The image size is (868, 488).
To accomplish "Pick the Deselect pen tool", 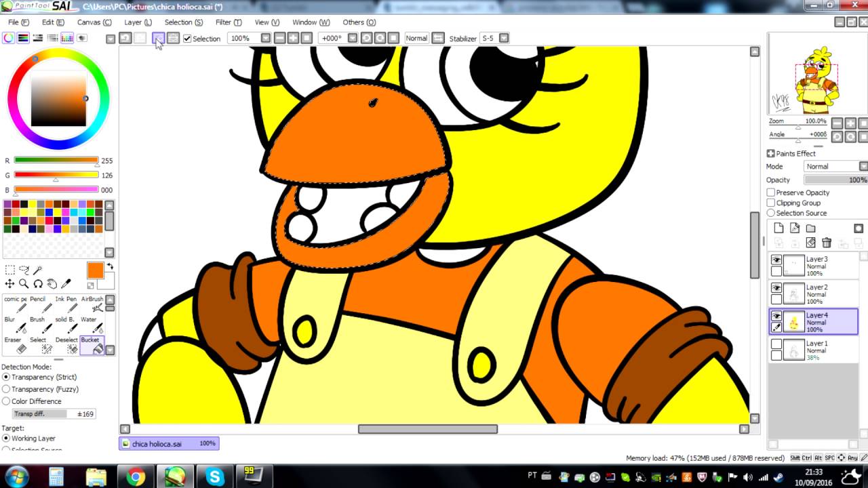I will [x=66, y=345].
